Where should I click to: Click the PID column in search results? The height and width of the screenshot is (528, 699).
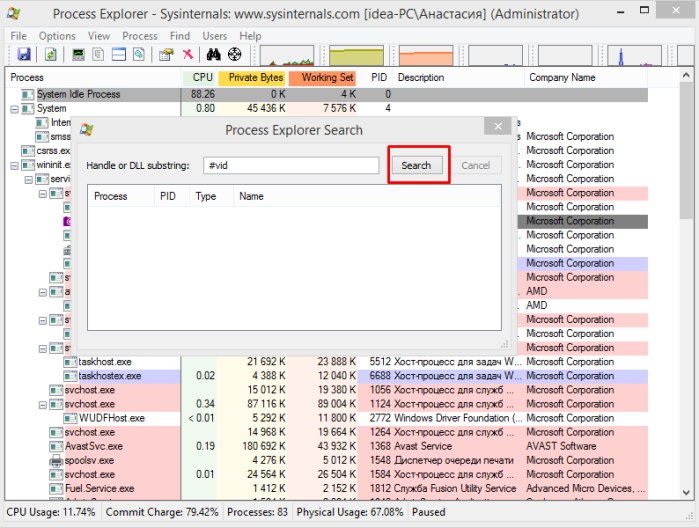(172, 196)
